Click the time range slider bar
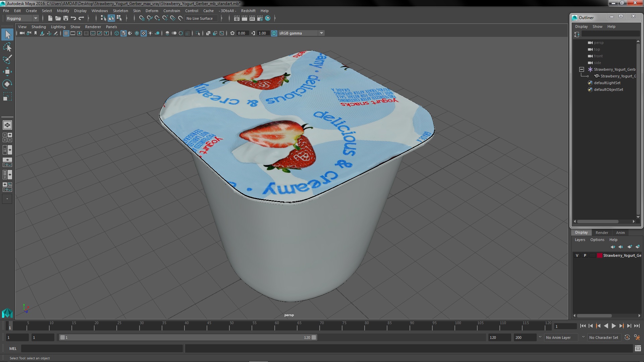This screenshot has height=362, width=644. 188,338
